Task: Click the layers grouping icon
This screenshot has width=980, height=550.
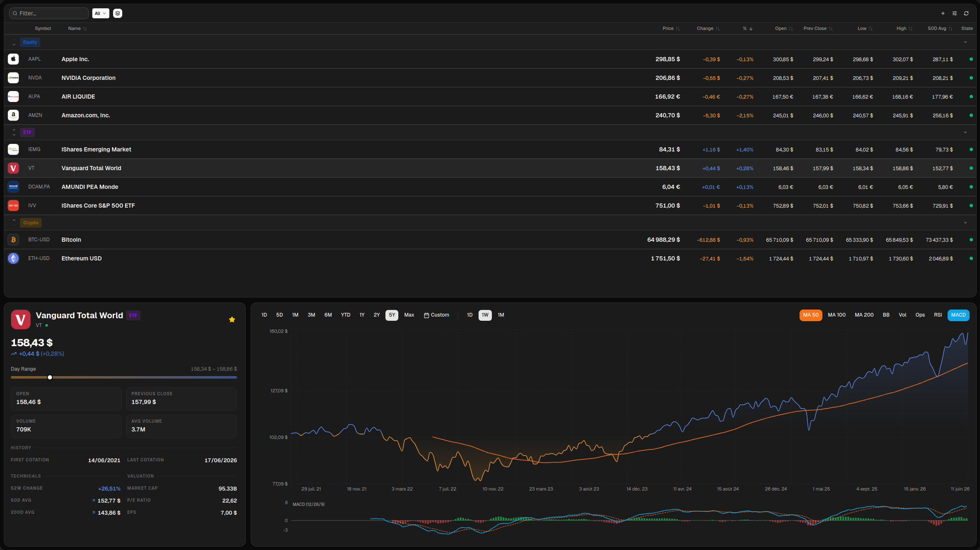Action: [x=118, y=13]
